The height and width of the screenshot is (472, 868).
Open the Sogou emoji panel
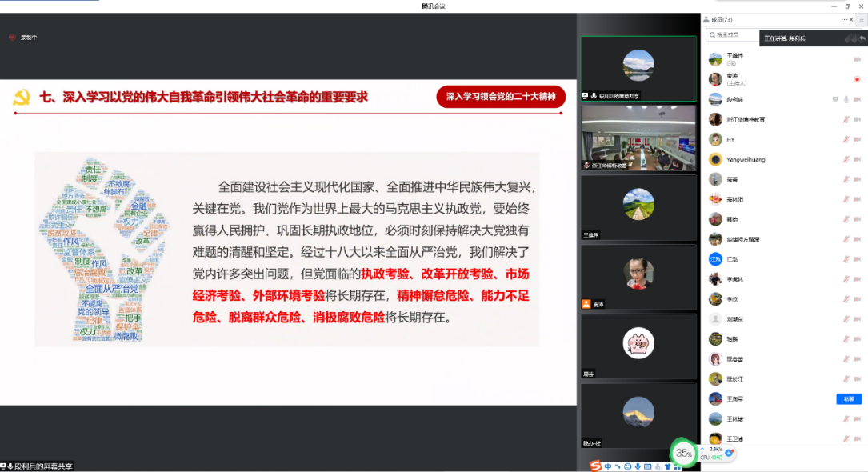(x=627, y=466)
